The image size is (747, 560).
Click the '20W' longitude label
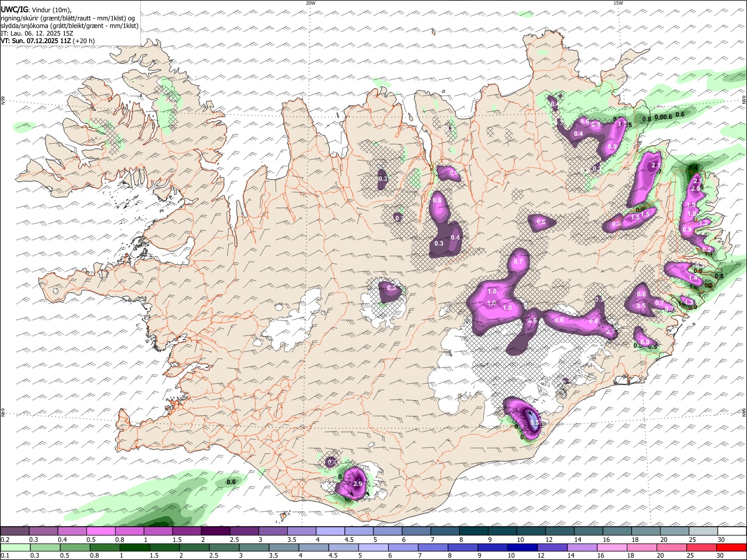[x=310, y=3]
